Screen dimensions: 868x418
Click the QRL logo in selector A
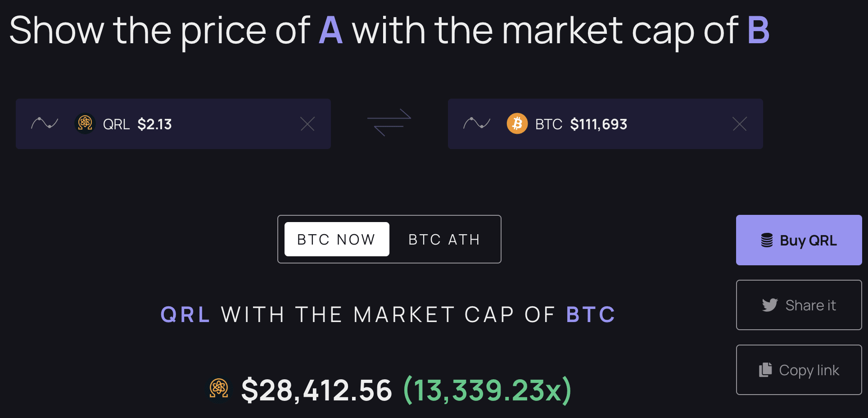point(85,123)
